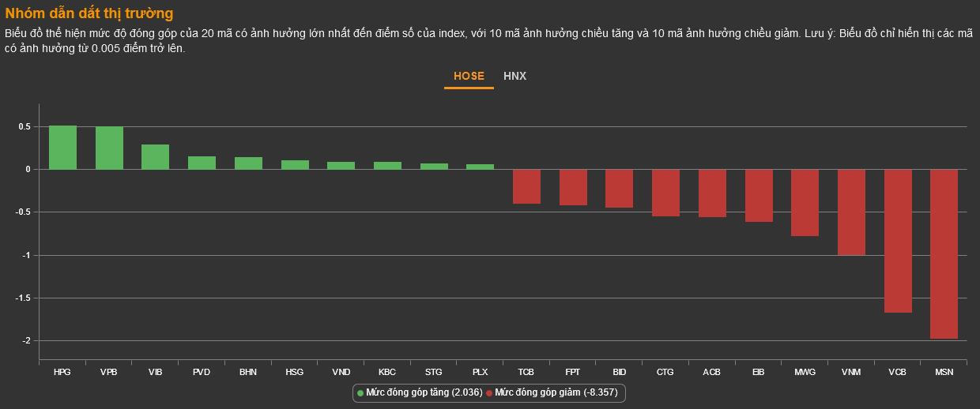Click the red MSN bar
Screen dimensions: 980x409
point(944,253)
